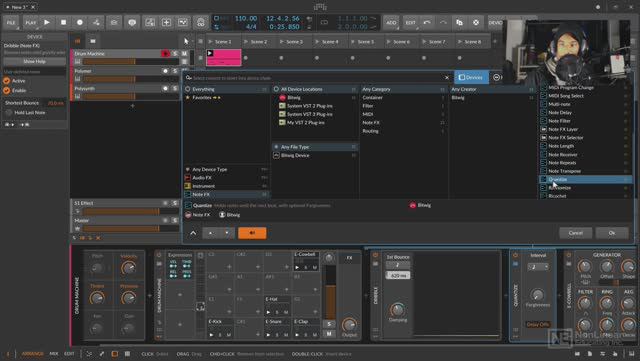This screenshot has width=640, height=361.
Task: Solo the Drum Machine track
Action: tap(175, 53)
